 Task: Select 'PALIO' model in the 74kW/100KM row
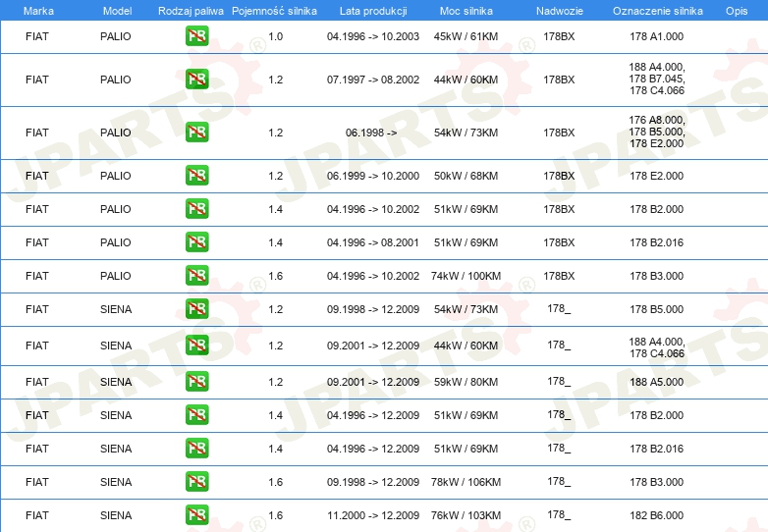pyautogui.click(x=116, y=276)
